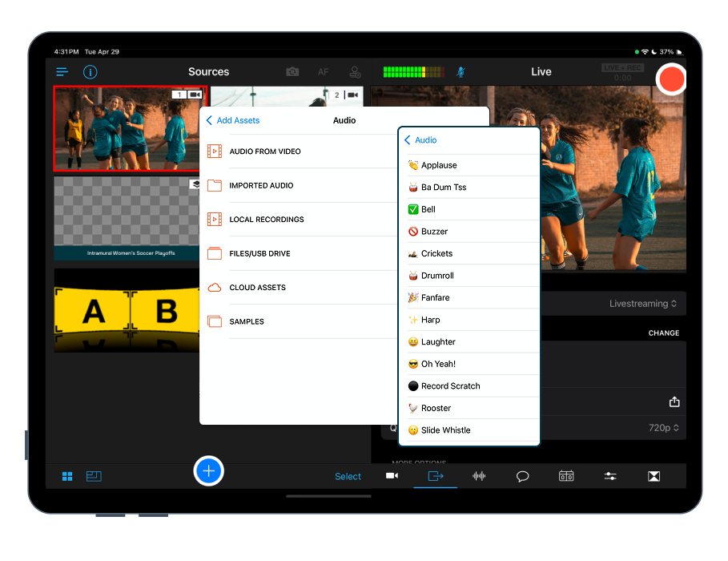728x561 pixels.
Task: Choose the Oh Yeah! sound
Action: (470, 364)
